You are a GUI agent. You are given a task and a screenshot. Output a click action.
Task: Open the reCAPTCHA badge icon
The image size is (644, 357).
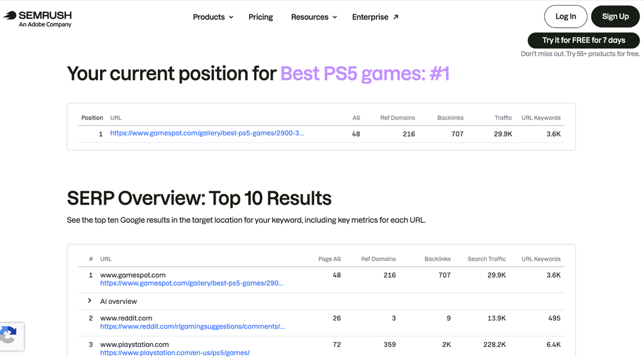tap(9, 335)
